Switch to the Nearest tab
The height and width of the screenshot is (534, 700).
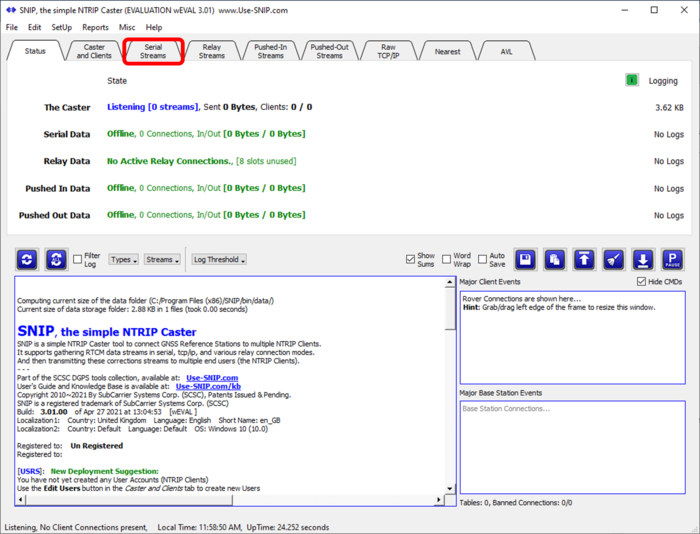[447, 51]
